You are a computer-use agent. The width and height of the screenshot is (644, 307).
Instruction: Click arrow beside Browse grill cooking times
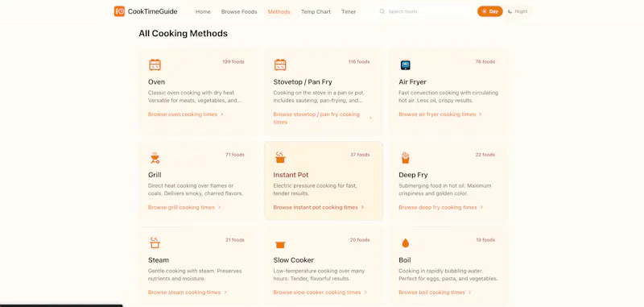pos(219,207)
